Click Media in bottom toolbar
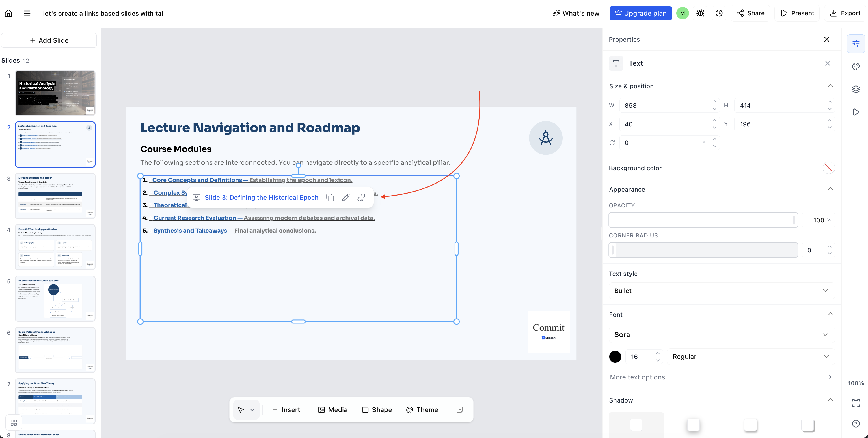The height and width of the screenshot is (438, 868). 333,410
